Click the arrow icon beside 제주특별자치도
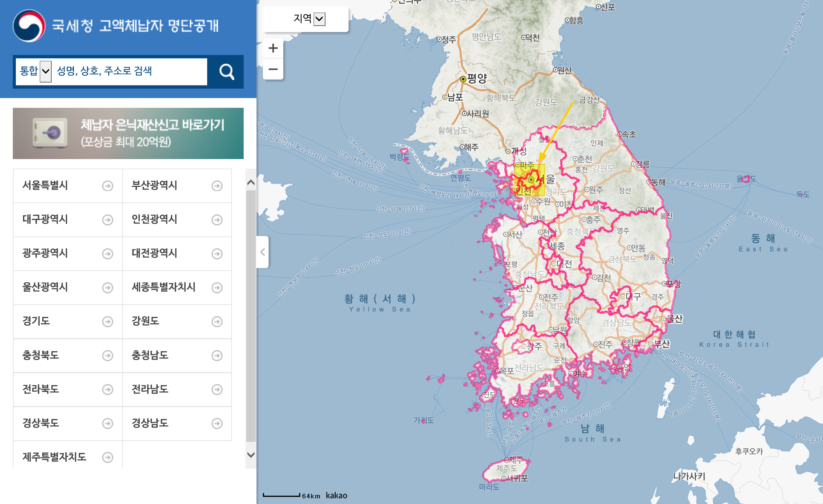Image resolution: width=823 pixels, height=504 pixels. [x=107, y=457]
